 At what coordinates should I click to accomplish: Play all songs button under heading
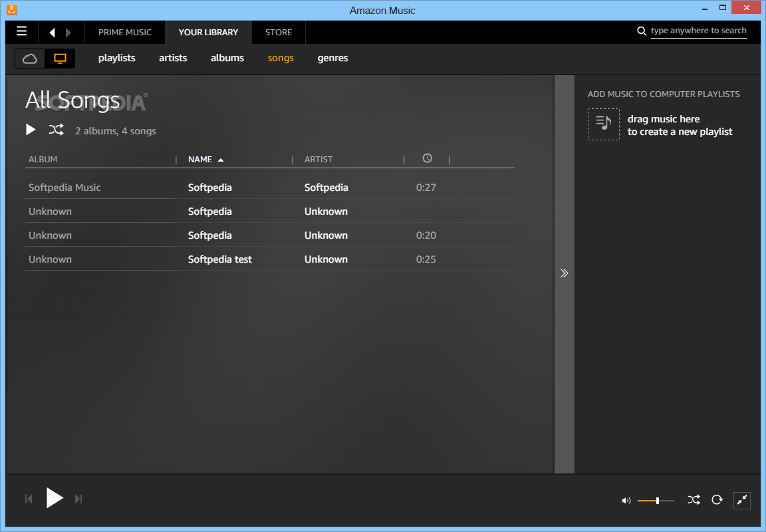pos(31,130)
